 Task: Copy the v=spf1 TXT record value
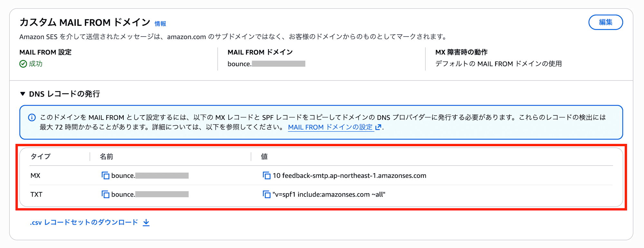pos(266,194)
